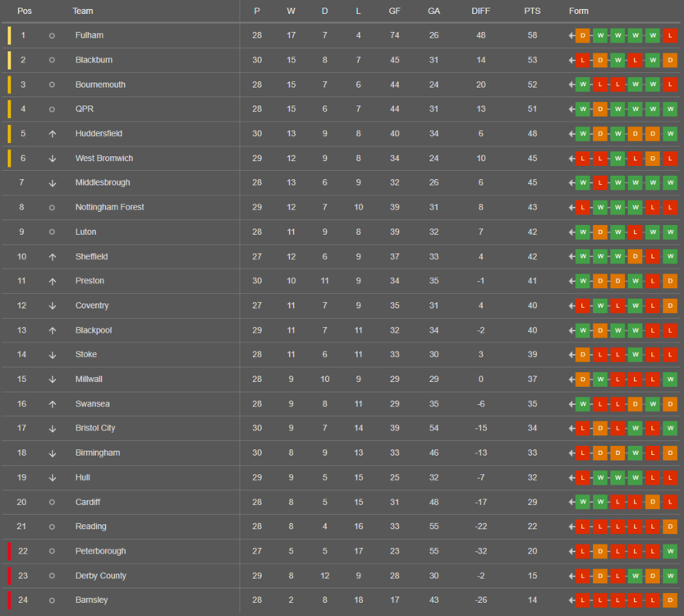Image resolution: width=684 pixels, height=616 pixels.
Task: Click the no-change circle icon beside Fulham
Action: point(52,35)
